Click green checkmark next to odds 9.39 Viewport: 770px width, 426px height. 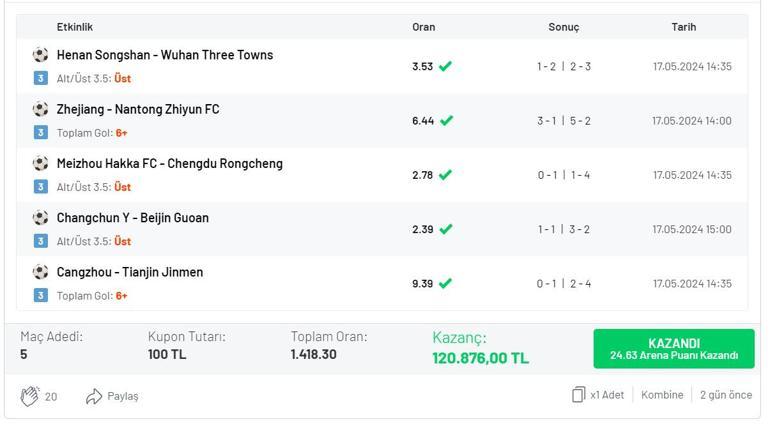(445, 284)
